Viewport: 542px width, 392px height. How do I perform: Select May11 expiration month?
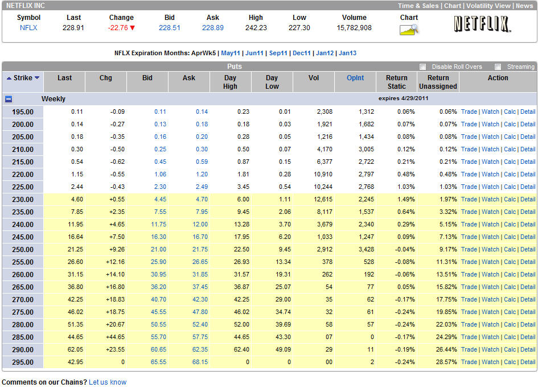coord(230,53)
